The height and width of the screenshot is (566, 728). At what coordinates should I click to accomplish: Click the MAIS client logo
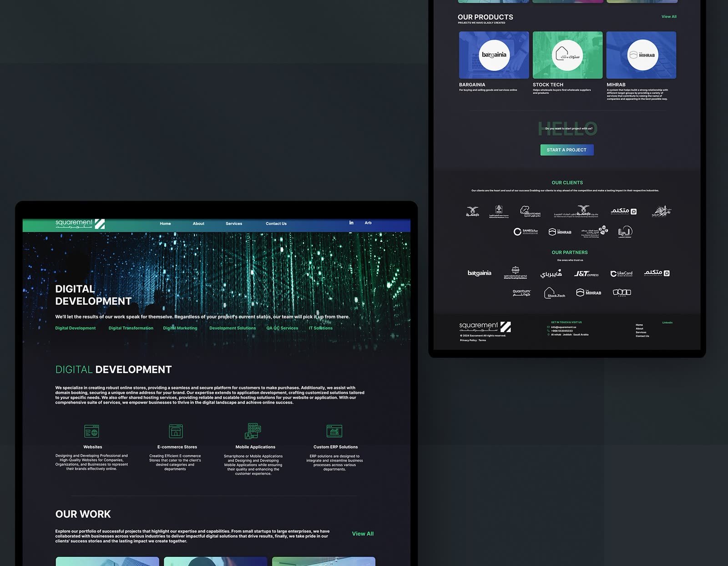point(499,212)
